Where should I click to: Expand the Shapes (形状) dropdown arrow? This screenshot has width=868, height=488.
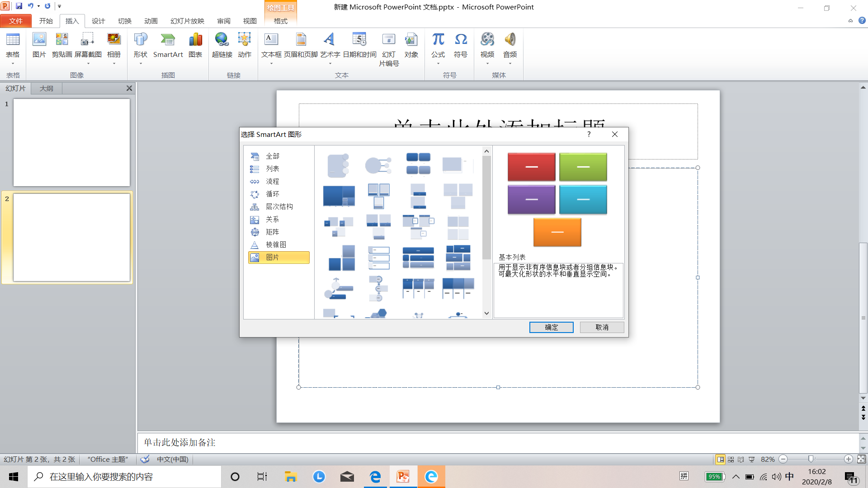[x=141, y=64]
